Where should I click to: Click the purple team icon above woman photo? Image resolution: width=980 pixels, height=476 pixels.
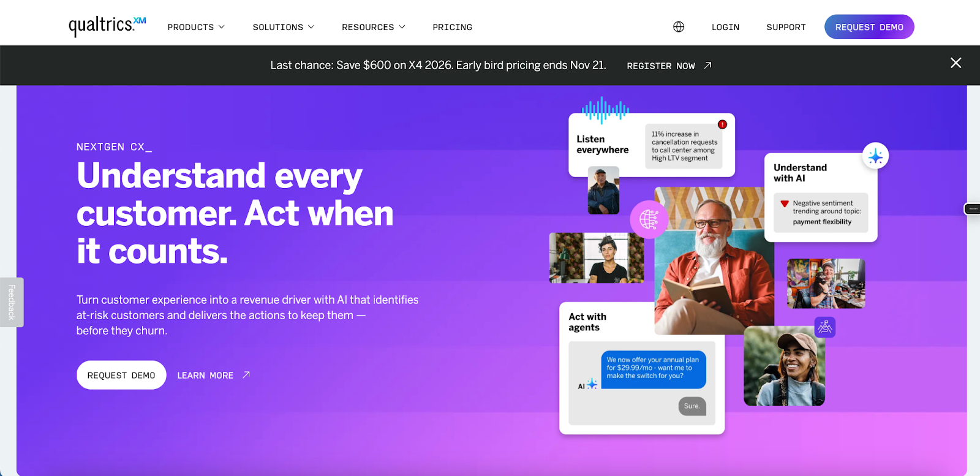click(x=825, y=327)
